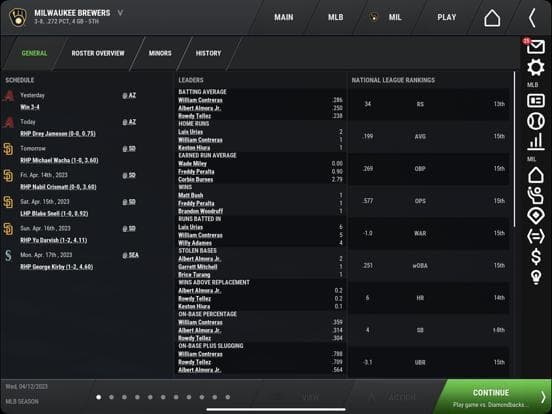Open the MIL player roster icon in sidebar

click(536, 195)
